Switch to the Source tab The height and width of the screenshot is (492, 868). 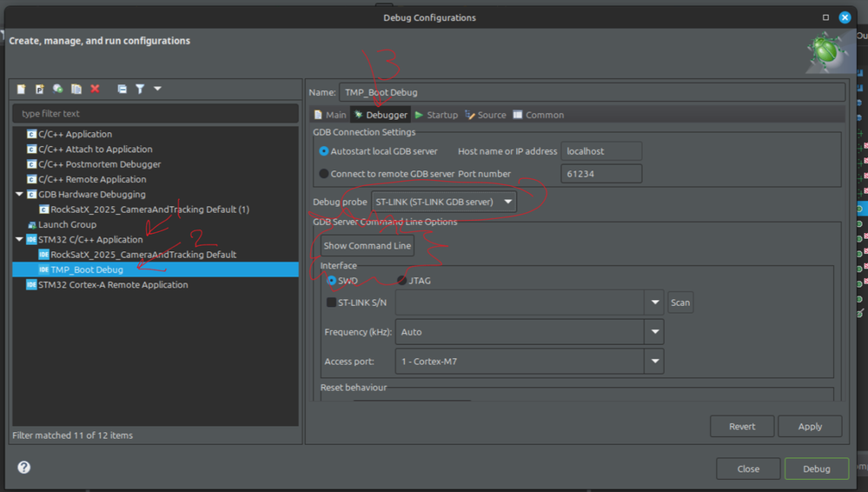pos(486,115)
